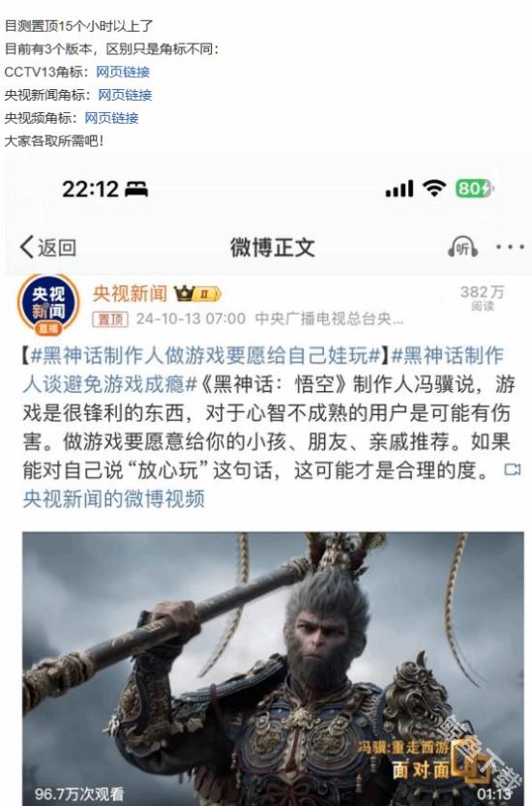Tap the video camera icon after the post text

[x=513, y=470]
